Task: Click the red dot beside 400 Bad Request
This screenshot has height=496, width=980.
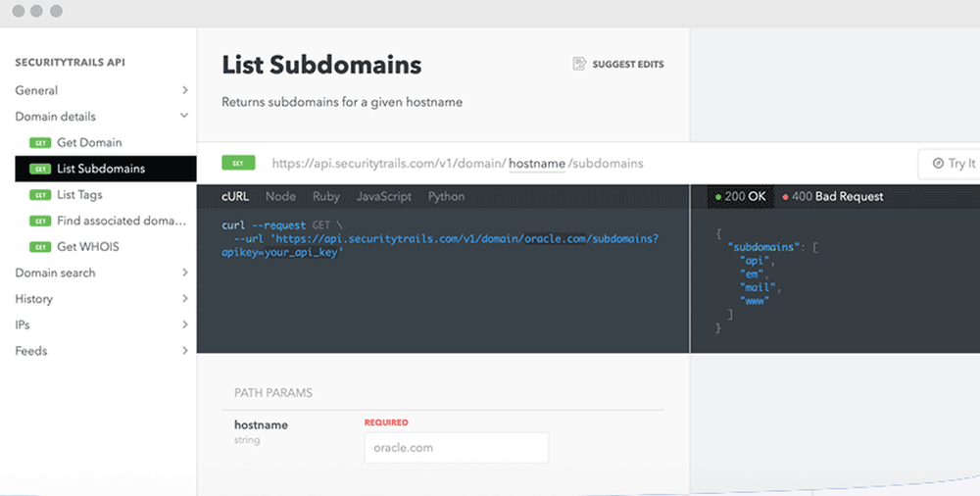Action: (x=785, y=197)
